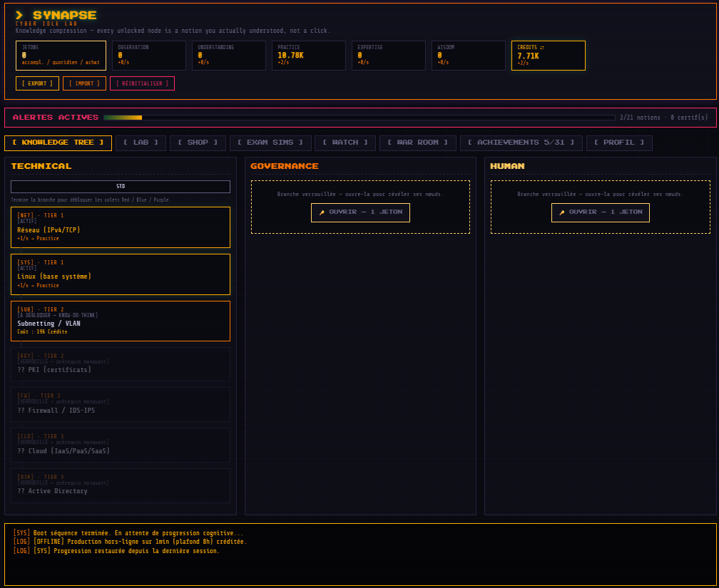Click the notions progress bar

tap(359, 118)
